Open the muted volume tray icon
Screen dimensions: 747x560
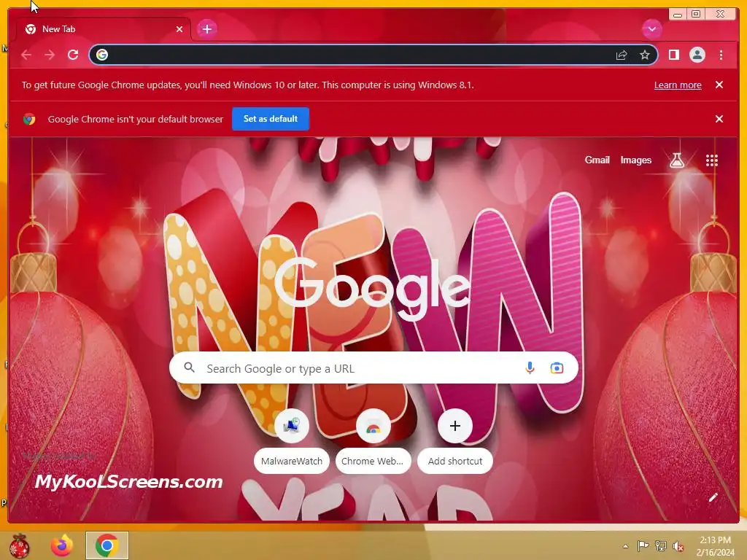pyautogui.click(x=678, y=546)
